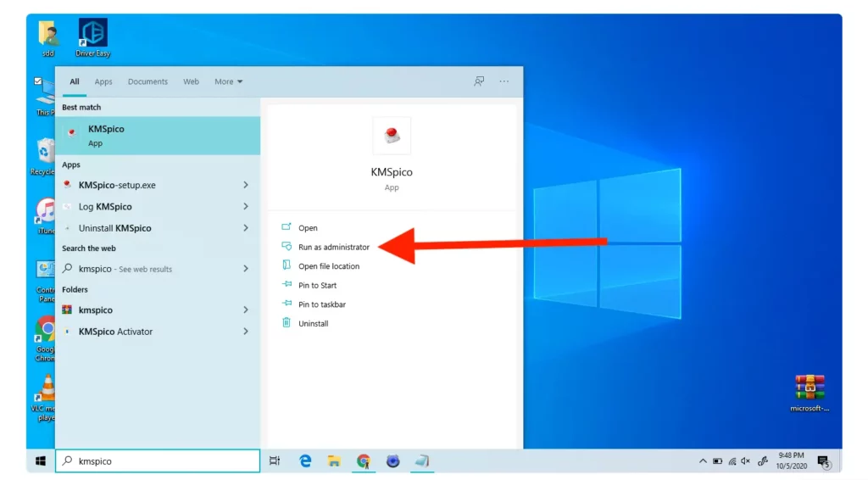Switch to the Apps search tab
The height and width of the screenshot is (480, 868).
pos(103,81)
